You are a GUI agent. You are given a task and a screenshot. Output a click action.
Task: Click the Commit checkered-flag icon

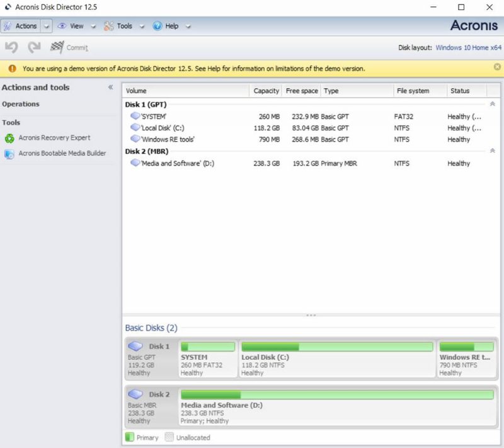[x=56, y=47]
